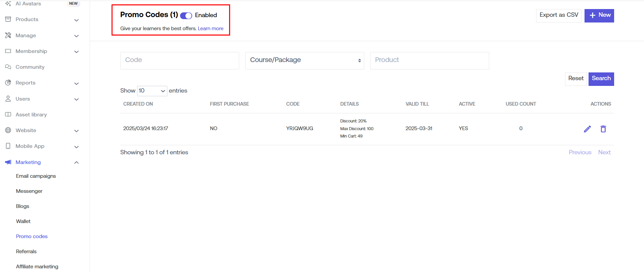Click the Reports pie chart icon
This screenshot has width=644, height=272.
click(x=8, y=83)
